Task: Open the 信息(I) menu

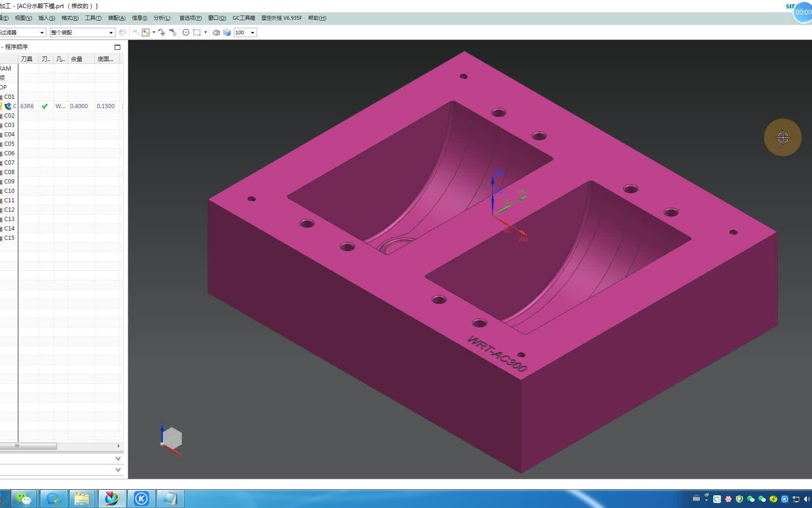Action: 140,18
